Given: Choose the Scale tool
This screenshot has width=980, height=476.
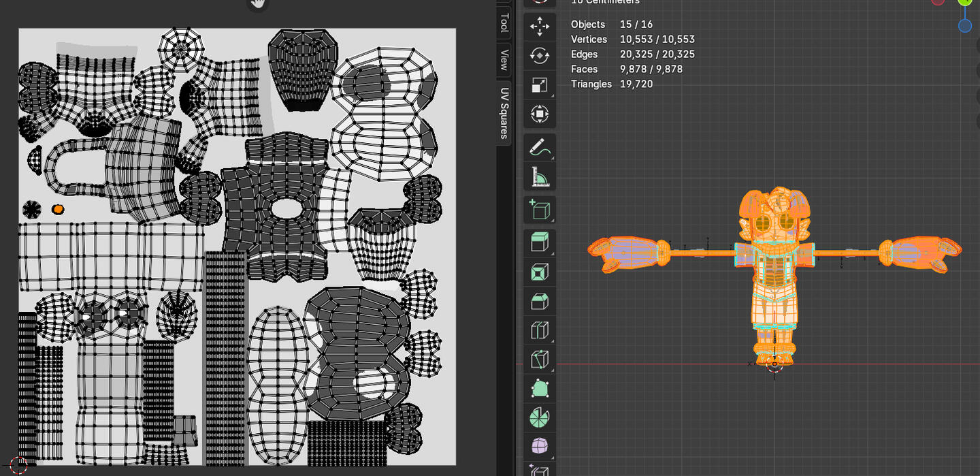Looking at the screenshot, I should (x=540, y=85).
